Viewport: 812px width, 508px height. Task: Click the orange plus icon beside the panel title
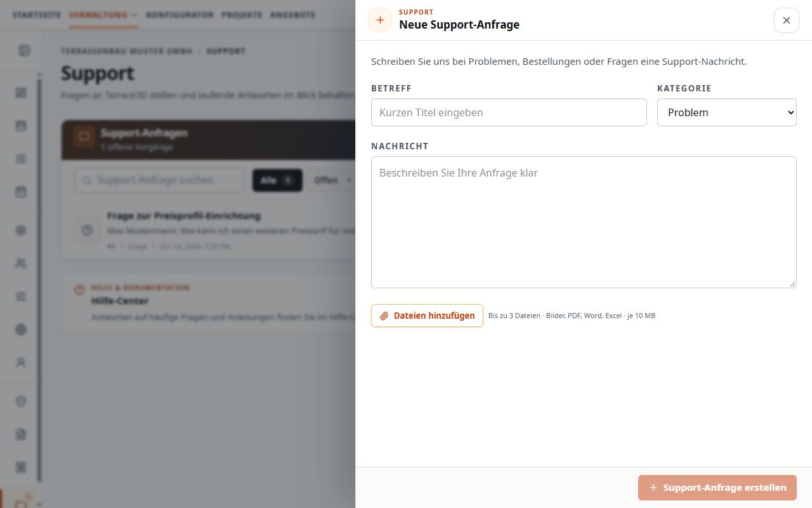[x=380, y=20]
